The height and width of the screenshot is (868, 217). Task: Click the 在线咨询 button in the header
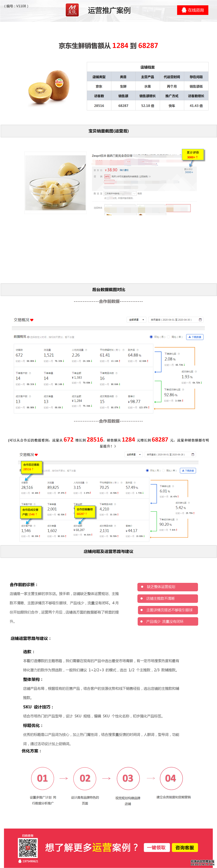[192, 10]
